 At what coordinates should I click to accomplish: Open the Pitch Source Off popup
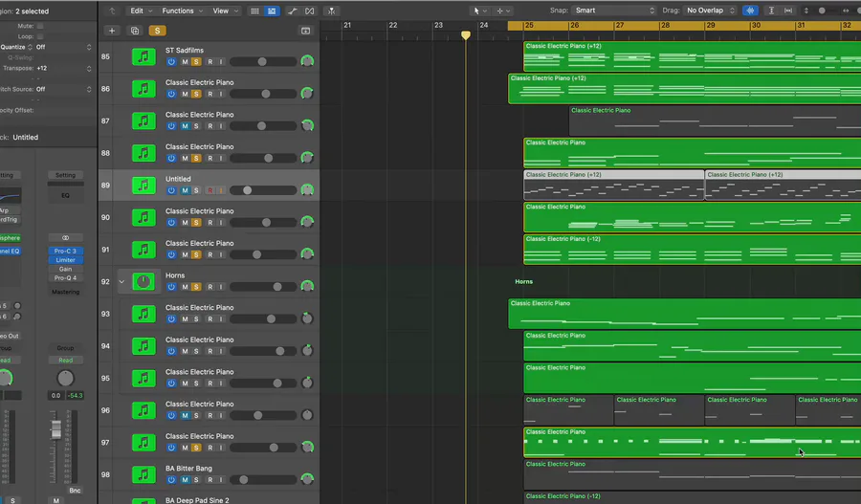(63, 89)
